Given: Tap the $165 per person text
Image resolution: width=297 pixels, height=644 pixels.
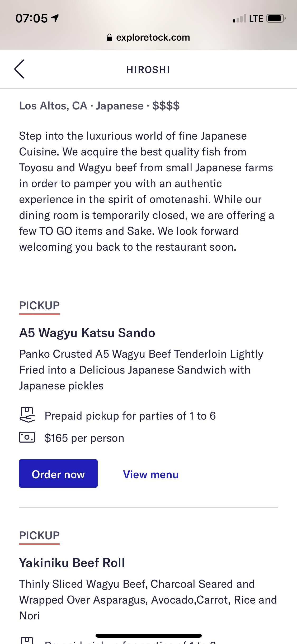Looking at the screenshot, I should (84, 438).
